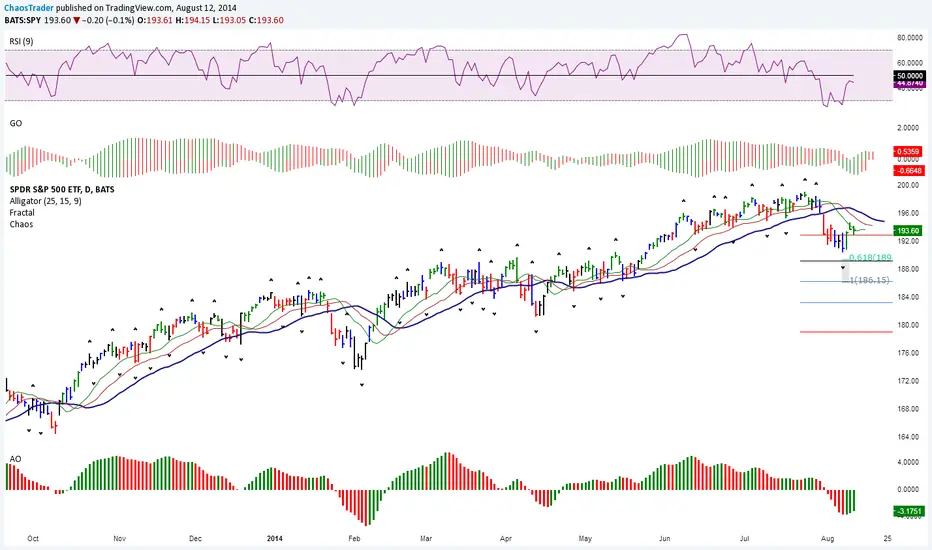Click the AO -3.1751 green value tag
This screenshot has width=932, height=550.
(909, 511)
